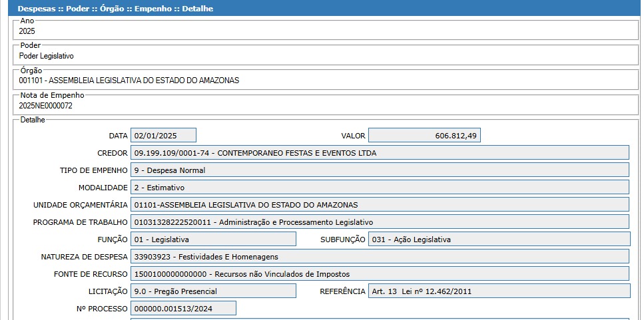This screenshot has width=644, height=320.
Task: Focus the LICITAÇÃO field showing Pregão Presencial
Action: [213, 291]
